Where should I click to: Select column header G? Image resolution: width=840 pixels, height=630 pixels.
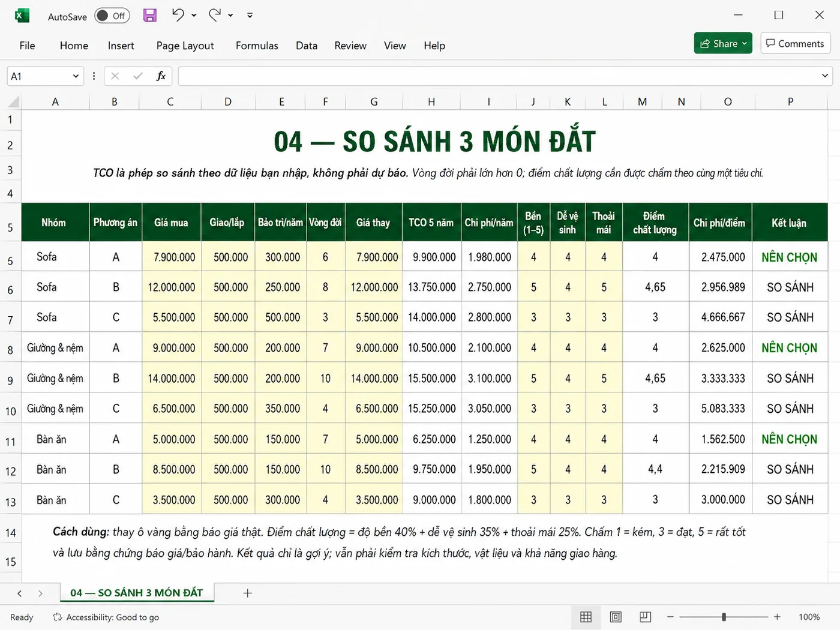point(374,101)
